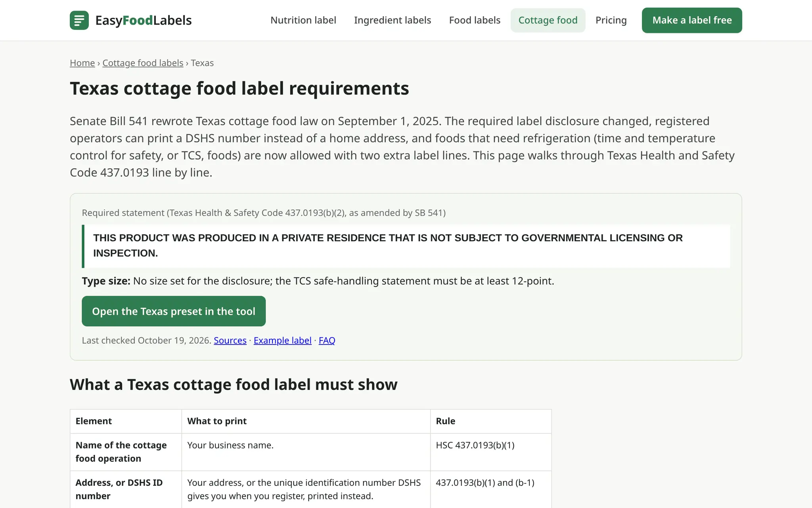
Task: Click the heading What a Texas cottage food label must show
Action: tap(234, 385)
